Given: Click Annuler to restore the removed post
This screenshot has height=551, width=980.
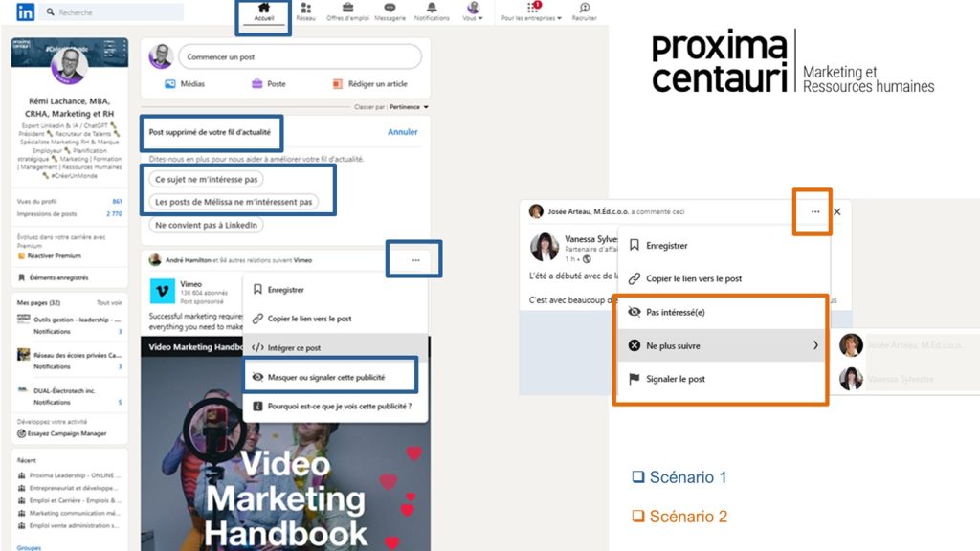Looking at the screenshot, I should tap(403, 132).
